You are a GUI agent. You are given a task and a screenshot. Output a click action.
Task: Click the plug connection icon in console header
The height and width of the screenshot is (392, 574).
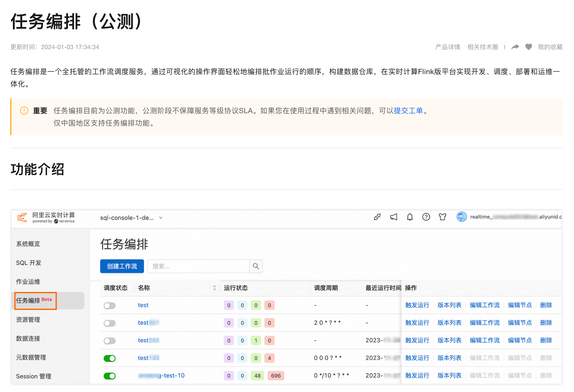click(377, 217)
